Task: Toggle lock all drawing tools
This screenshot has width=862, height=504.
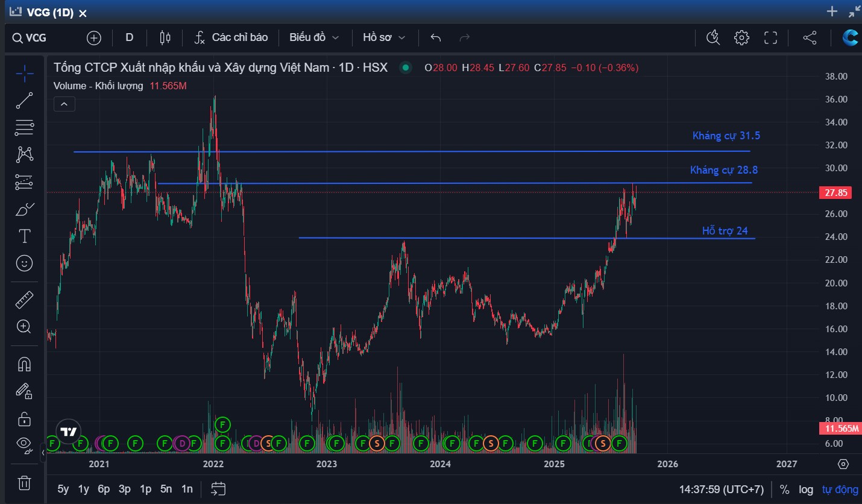Action: [24, 418]
